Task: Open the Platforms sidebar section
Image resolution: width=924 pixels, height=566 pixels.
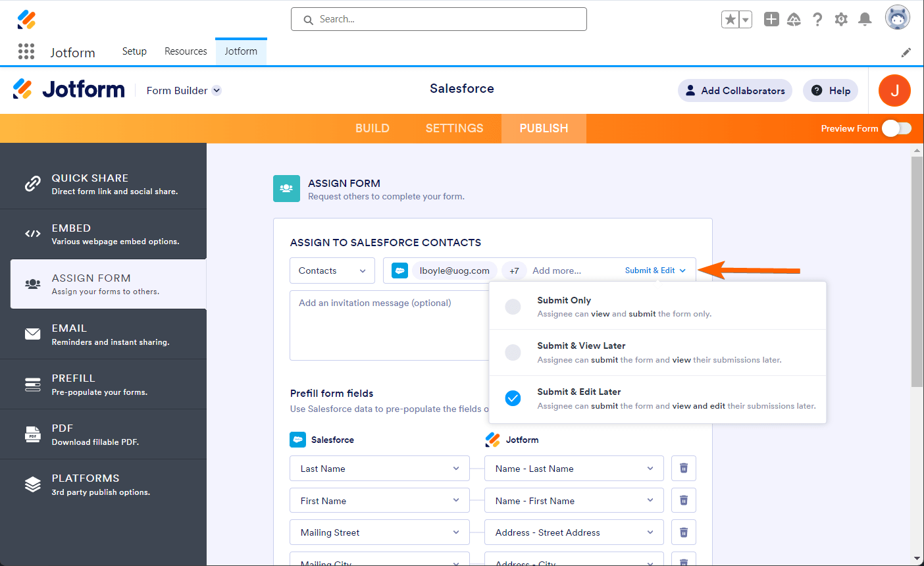Action: (x=103, y=484)
